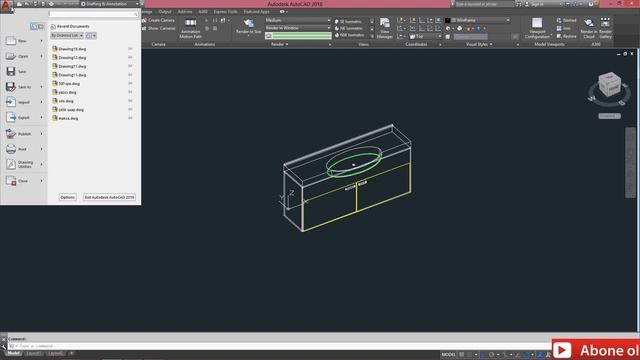The image size is (640, 360).
Task: Expand the Save As submenu arrow
Action: pos(42,87)
